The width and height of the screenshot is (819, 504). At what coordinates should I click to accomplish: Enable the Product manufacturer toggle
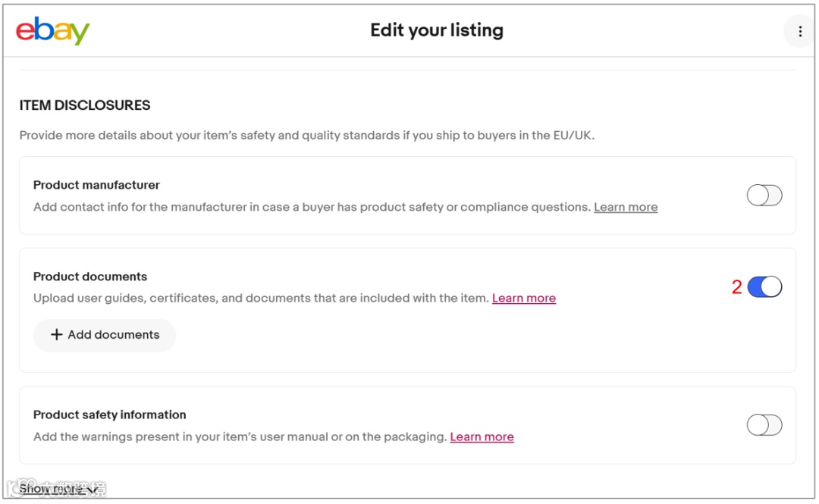pyautogui.click(x=764, y=196)
